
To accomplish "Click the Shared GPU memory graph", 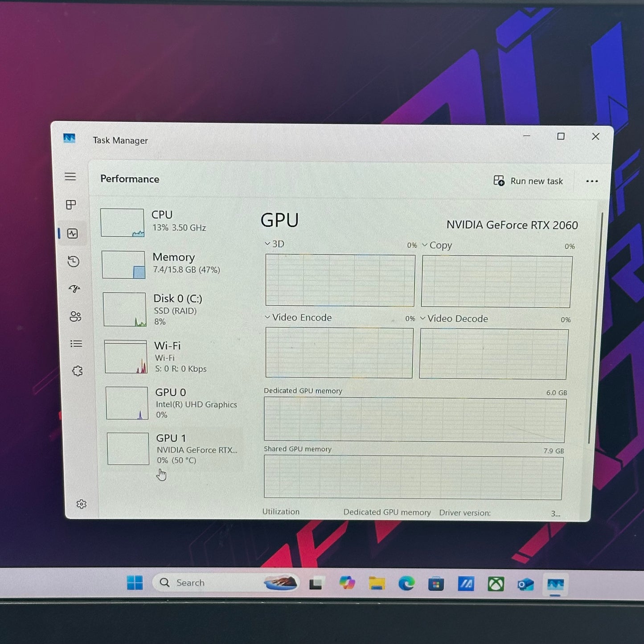I will pos(413,477).
